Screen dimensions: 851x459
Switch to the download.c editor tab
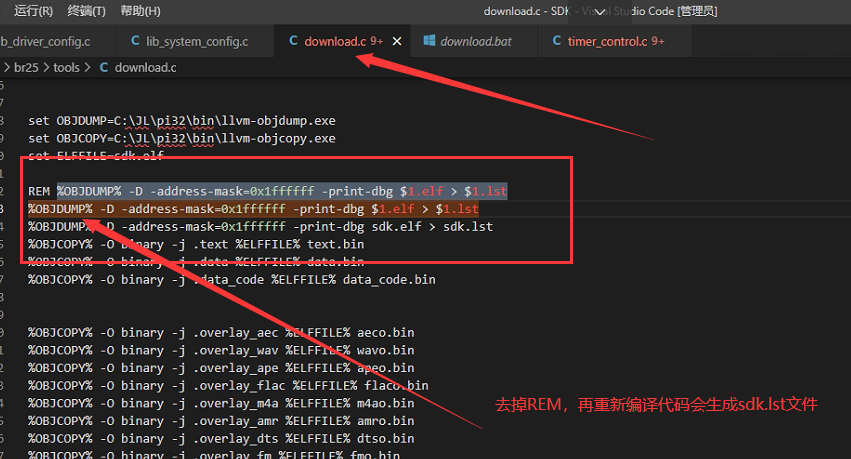point(344,41)
